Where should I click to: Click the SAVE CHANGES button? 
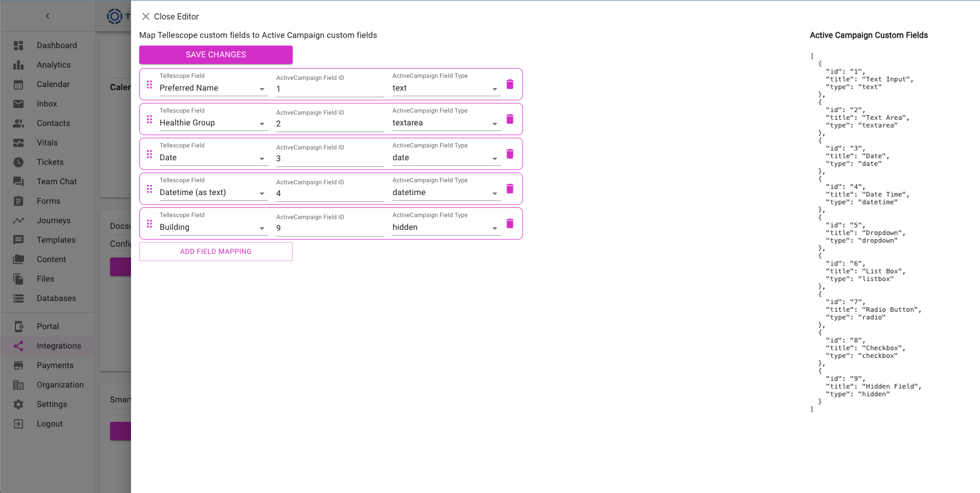(x=216, y=55)
